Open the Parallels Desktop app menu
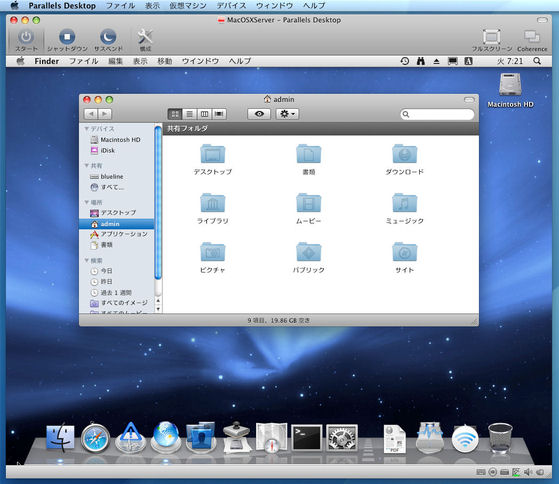Viewport: 559px width, 484px height. [x=62, y=5]
